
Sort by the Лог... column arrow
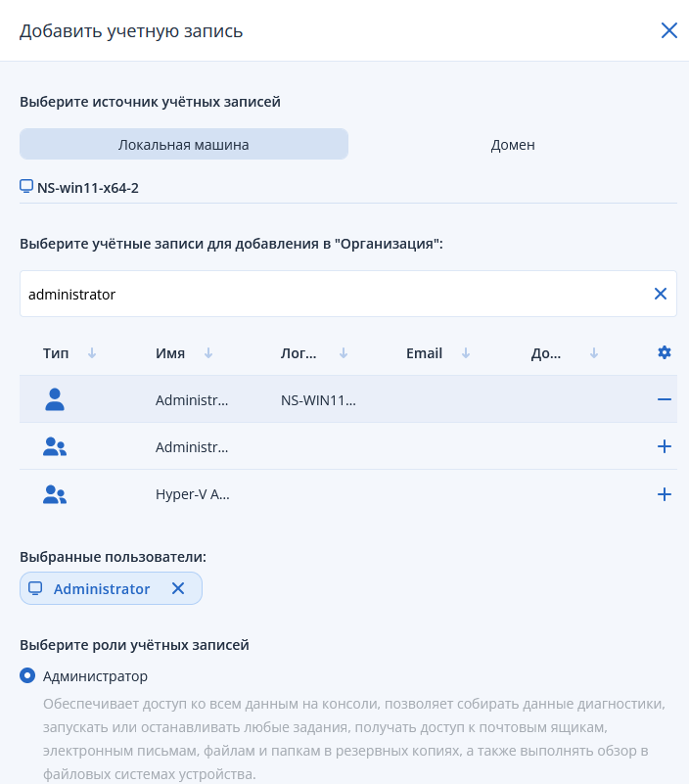tap(343, 353)
